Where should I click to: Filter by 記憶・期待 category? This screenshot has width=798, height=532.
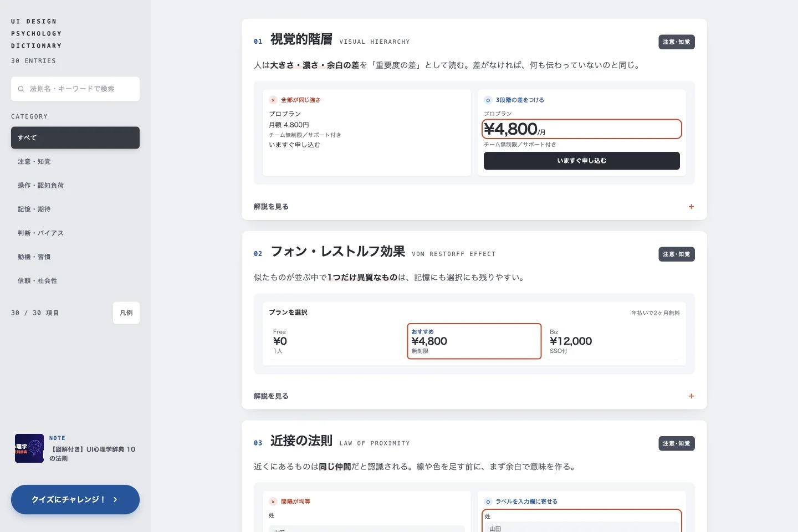coord(75,209)
